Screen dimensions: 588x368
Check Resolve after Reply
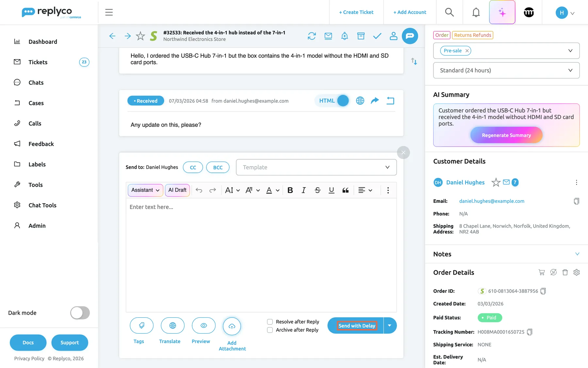click(270, 322)
